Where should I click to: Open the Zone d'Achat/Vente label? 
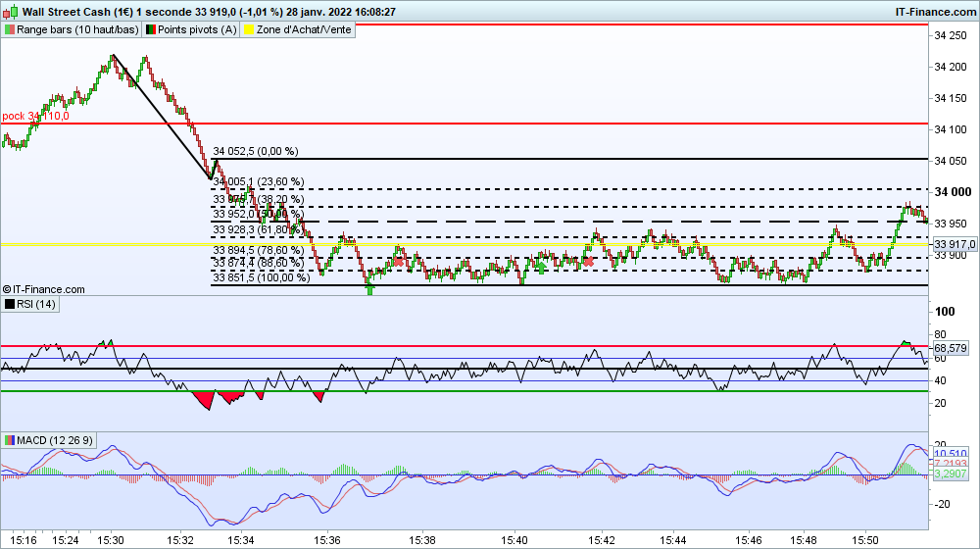[304, 29]
